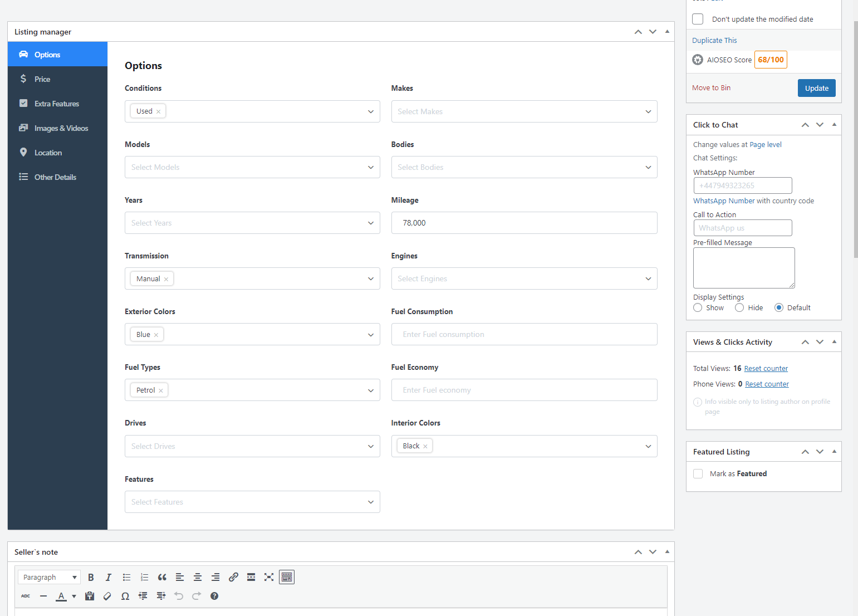Open the Makes dropdown

(x=524, y=111)
